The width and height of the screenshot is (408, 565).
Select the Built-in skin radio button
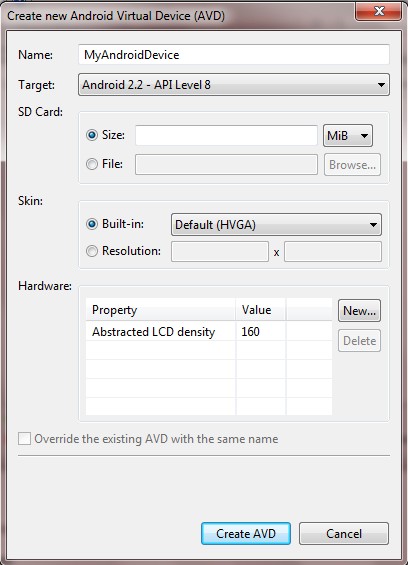click(x=92, y=224)
